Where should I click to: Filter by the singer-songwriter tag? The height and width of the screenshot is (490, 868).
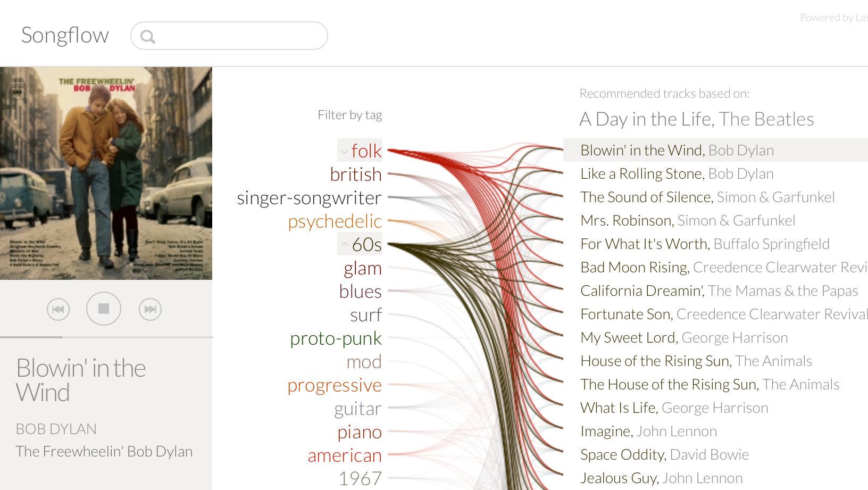[309, 198]
